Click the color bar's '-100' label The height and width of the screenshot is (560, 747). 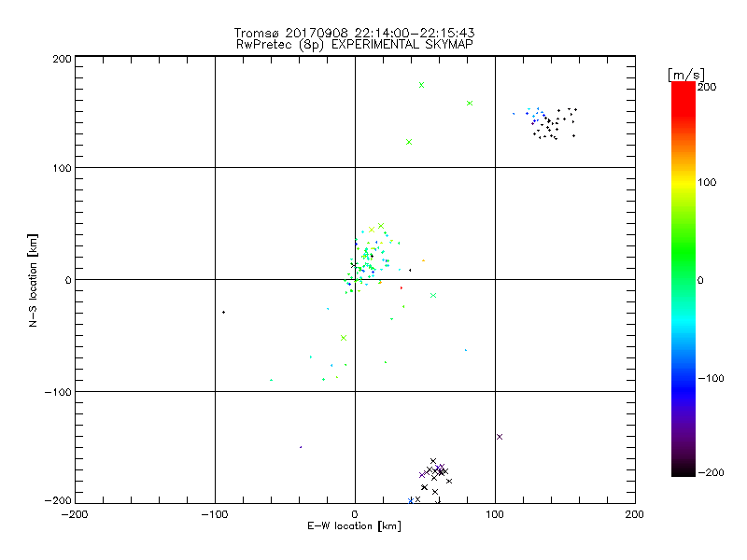711,378
